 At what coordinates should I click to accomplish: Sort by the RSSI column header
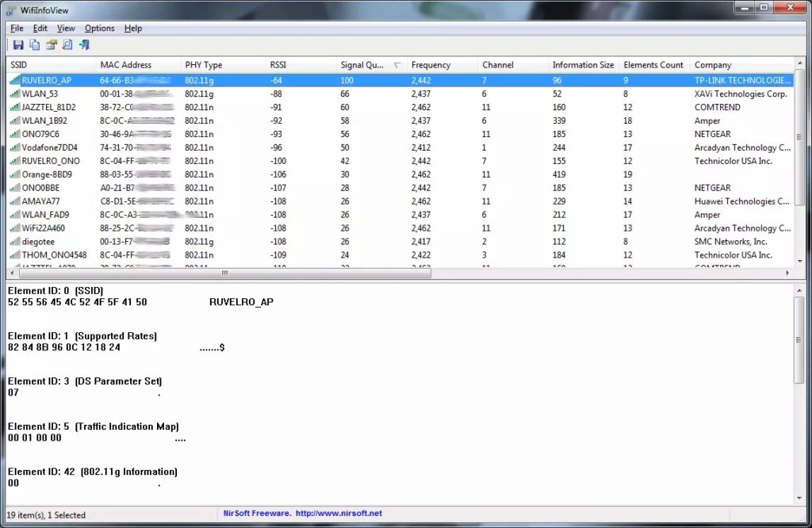point(301,65)
